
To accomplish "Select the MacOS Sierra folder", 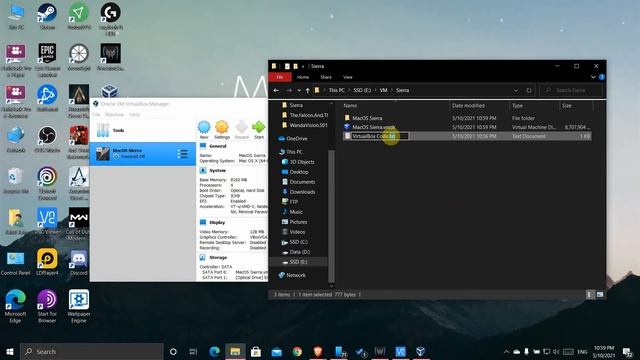I will [x=367, y=118].
